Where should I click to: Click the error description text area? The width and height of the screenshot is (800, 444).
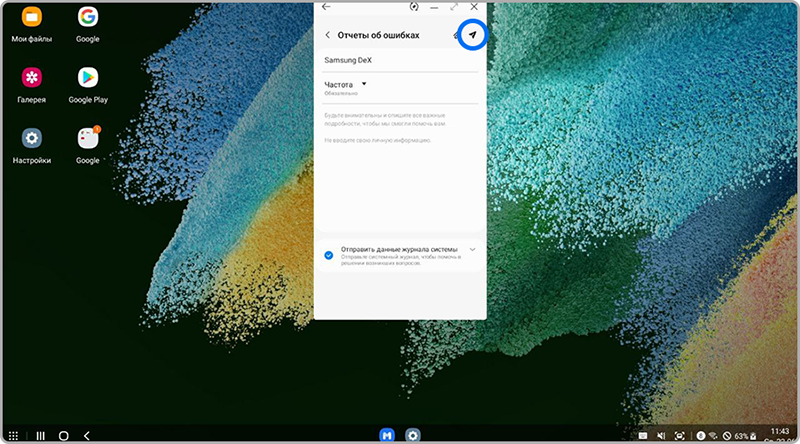pyautogui.click(x=401, y=168)
